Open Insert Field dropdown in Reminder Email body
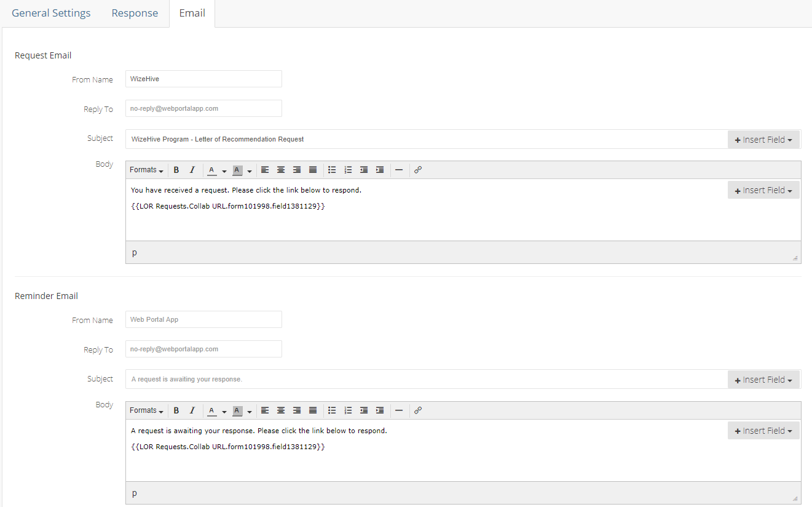Image resolution: width=812 pixels, height=507 pixels. [x=763, y=431]
